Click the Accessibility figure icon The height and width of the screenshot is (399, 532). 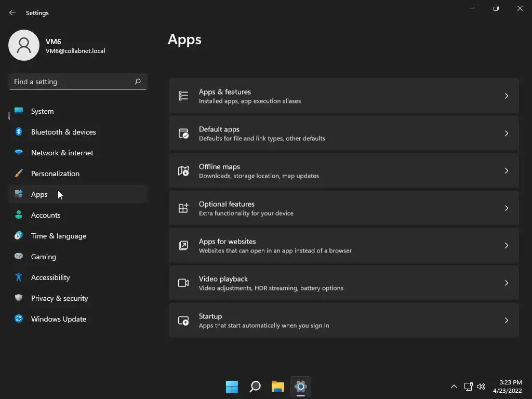(19, 277)
